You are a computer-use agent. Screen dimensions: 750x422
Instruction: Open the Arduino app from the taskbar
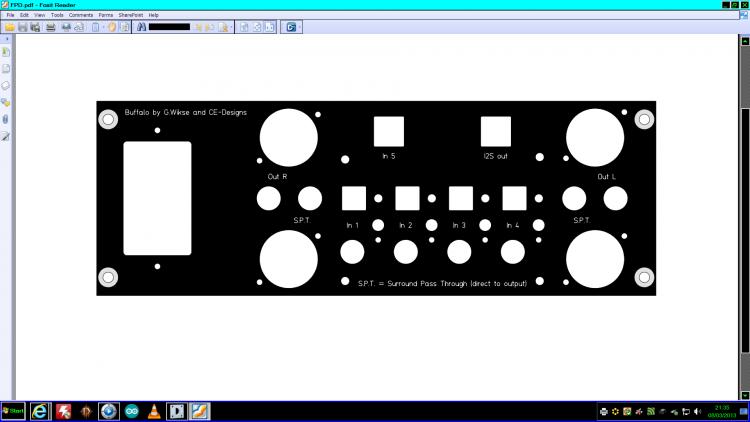(x=132, y=411)
